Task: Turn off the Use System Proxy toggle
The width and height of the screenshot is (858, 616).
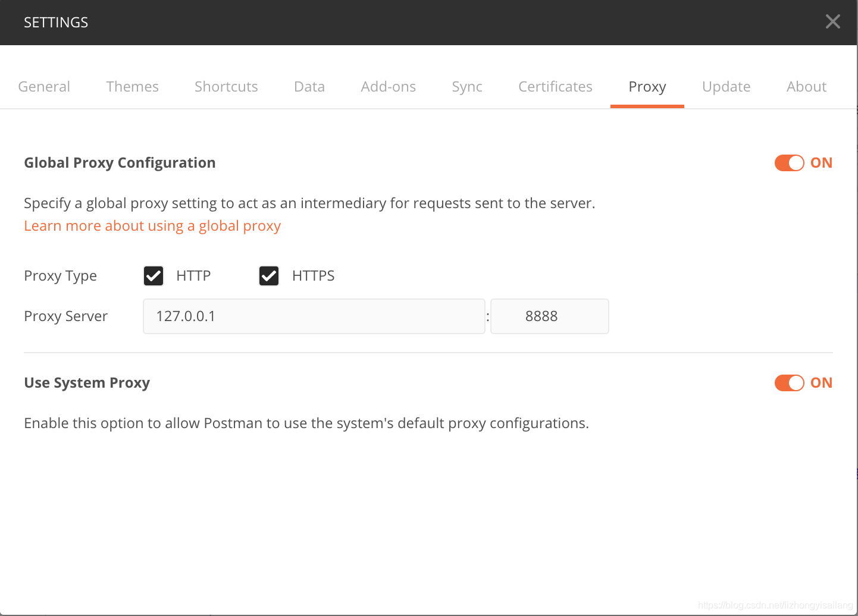Action: pyautogui.click(x=789, y=383)
